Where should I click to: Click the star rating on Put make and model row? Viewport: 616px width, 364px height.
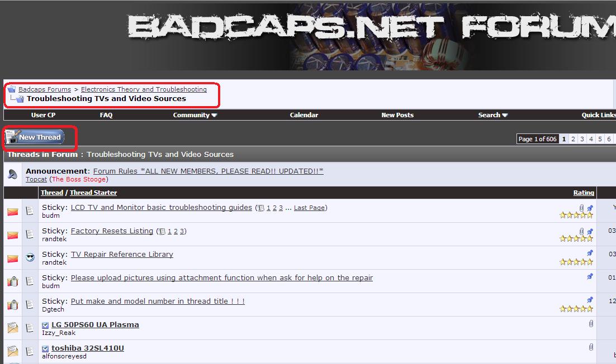pos(576,309)
